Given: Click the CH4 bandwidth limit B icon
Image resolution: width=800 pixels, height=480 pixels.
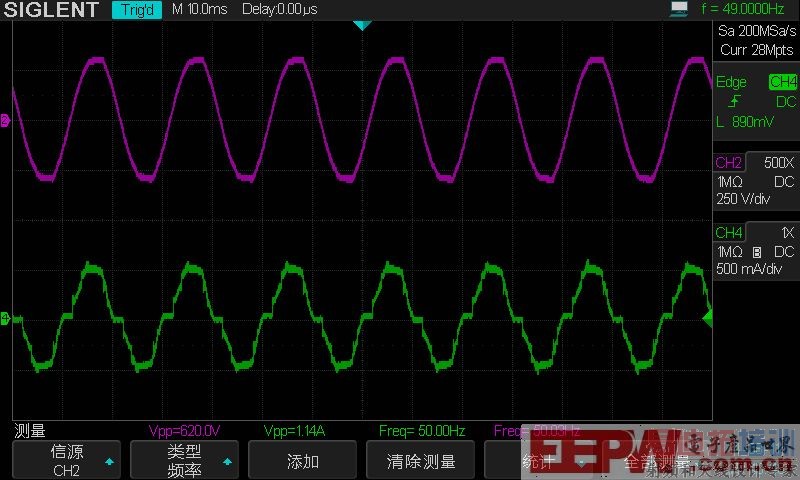Looking at the screenshot, I should 757,252.
